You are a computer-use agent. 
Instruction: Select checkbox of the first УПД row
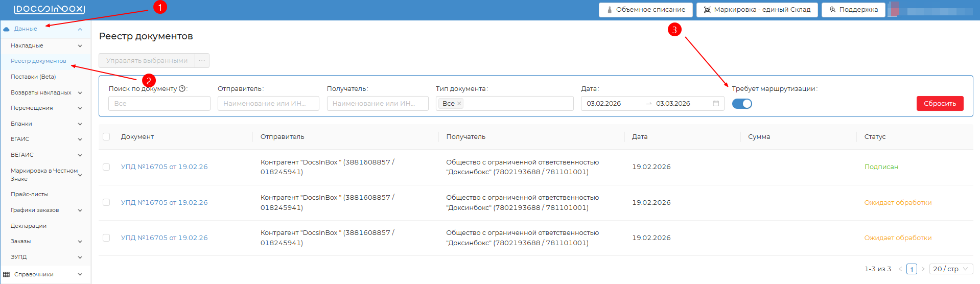106,167
